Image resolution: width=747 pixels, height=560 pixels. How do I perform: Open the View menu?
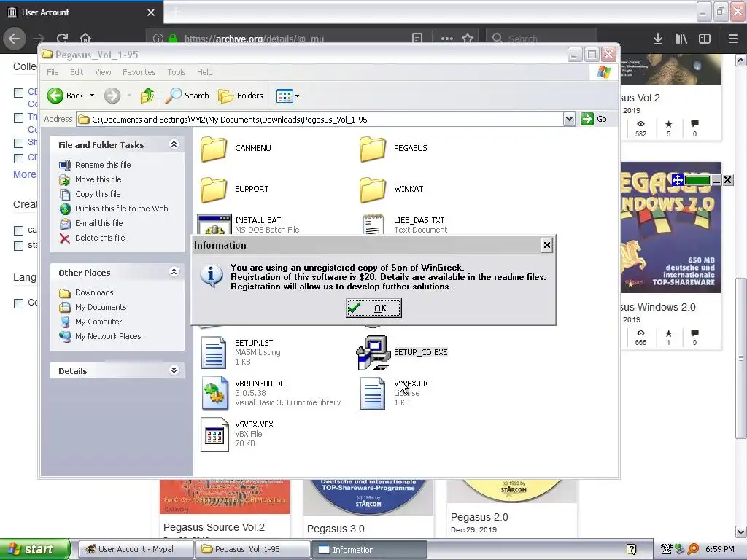point(103,72)
